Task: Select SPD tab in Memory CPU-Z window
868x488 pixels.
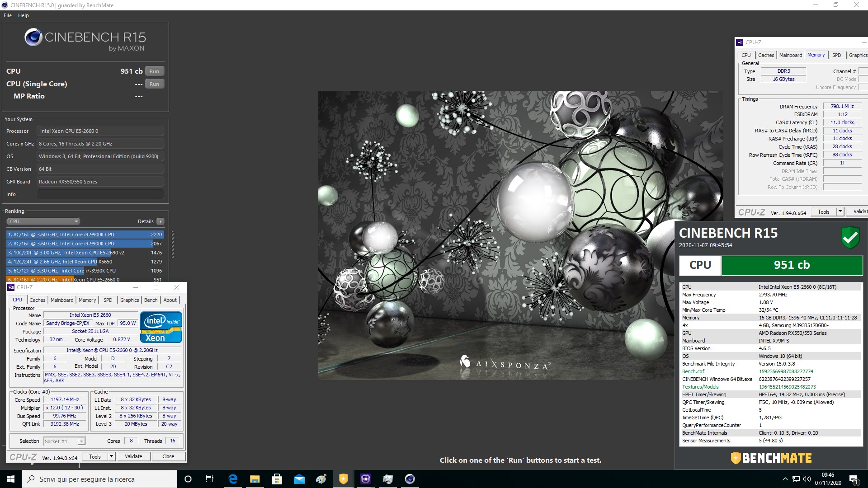Action: point(837,55)
